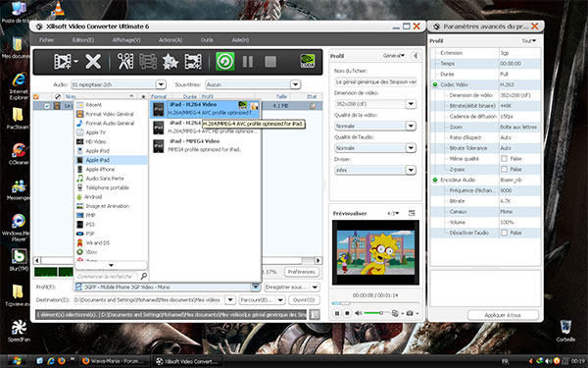The image size is (588, 368).
Task: Click the Add output profile icon
Action: coord(193,61)
